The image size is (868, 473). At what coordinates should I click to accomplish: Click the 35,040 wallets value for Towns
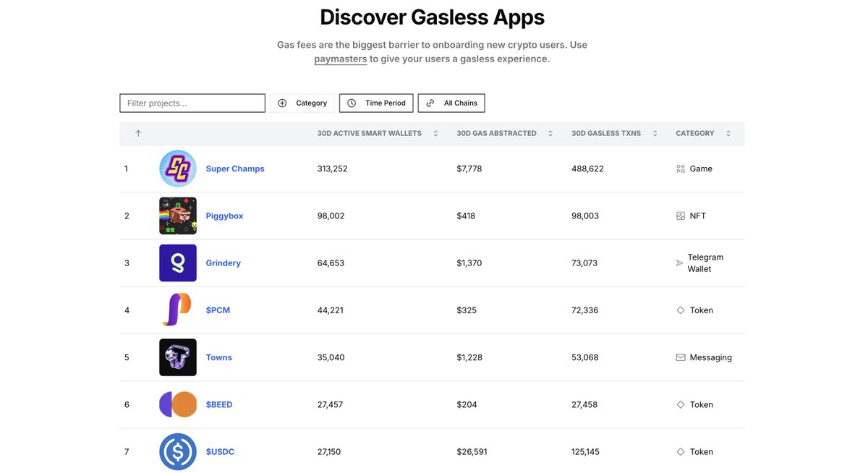pyautogui.click(x=331, y=357)
